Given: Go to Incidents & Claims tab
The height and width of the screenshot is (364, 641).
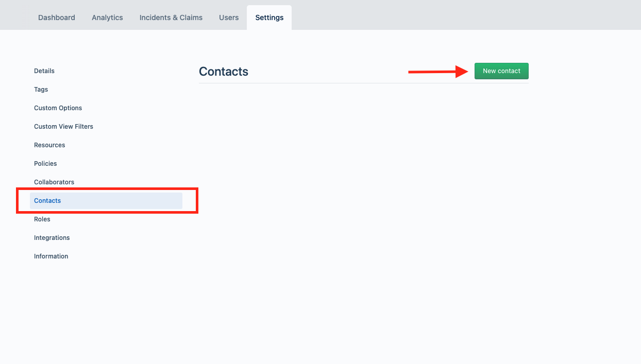Looking at the screenshot, I should [171, 18].
